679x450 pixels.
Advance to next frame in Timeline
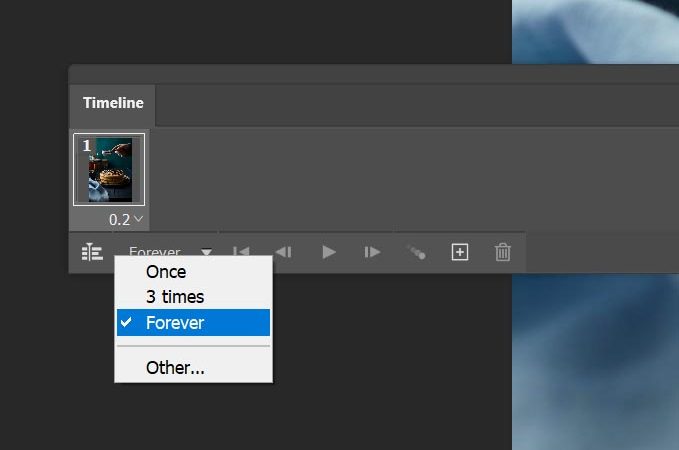(x=372, y=252)
